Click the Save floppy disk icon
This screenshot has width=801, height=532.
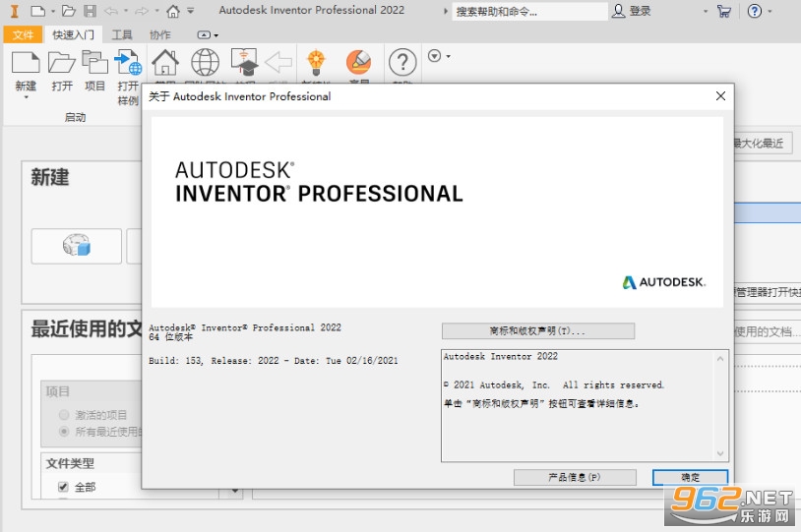90,11
